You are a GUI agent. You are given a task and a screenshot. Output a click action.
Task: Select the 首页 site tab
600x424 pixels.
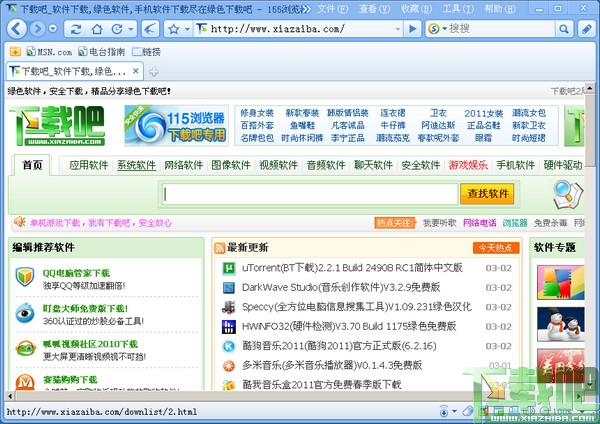click(32, 165)
